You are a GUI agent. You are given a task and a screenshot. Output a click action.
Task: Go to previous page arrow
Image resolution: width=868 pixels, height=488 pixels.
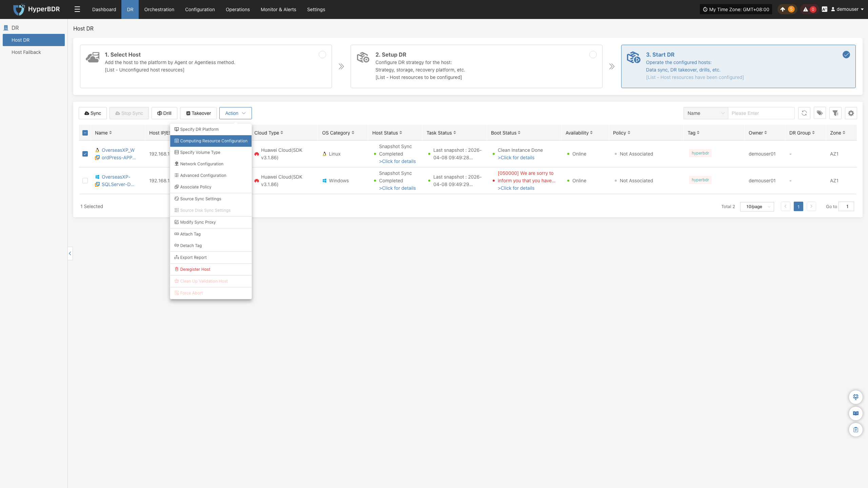point(785,206)
